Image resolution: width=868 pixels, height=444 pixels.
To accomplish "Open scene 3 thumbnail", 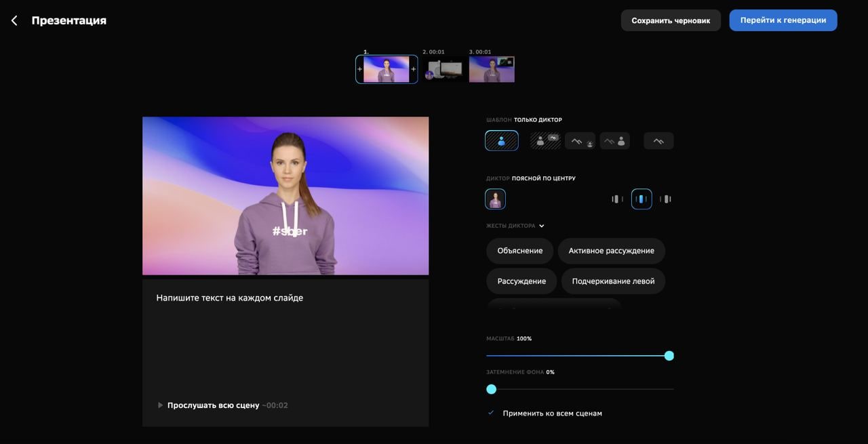I will click(492, 69).
